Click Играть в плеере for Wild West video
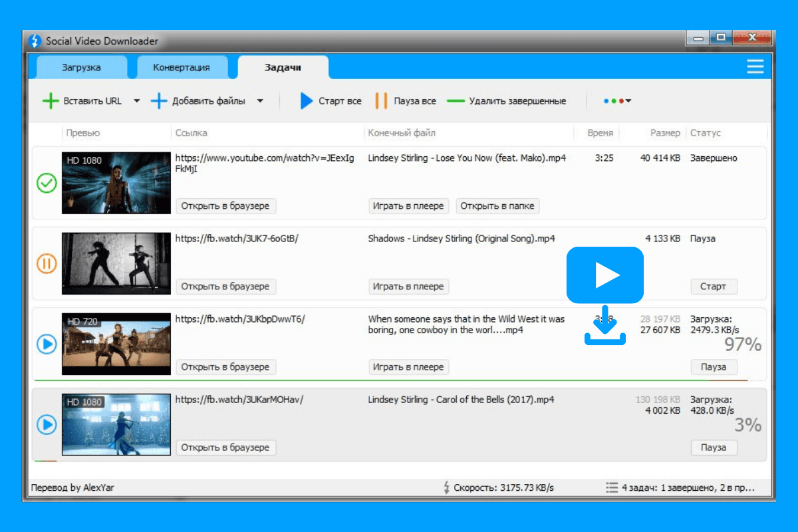Image resolution: width=798 pixels, height=532 pixels. click(x=408, y=367)
